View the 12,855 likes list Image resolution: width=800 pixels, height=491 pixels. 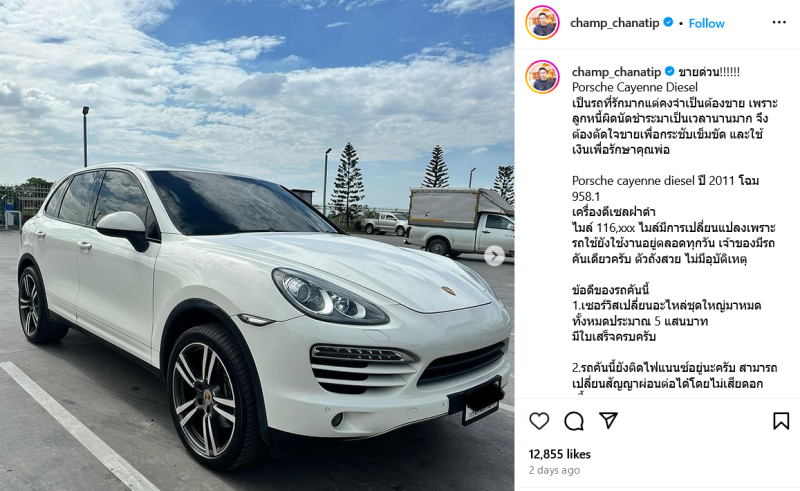point(560,454)
